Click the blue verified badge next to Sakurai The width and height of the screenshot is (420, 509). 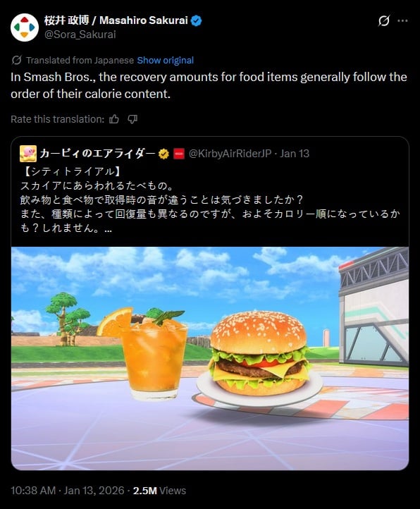pos(196,20)
